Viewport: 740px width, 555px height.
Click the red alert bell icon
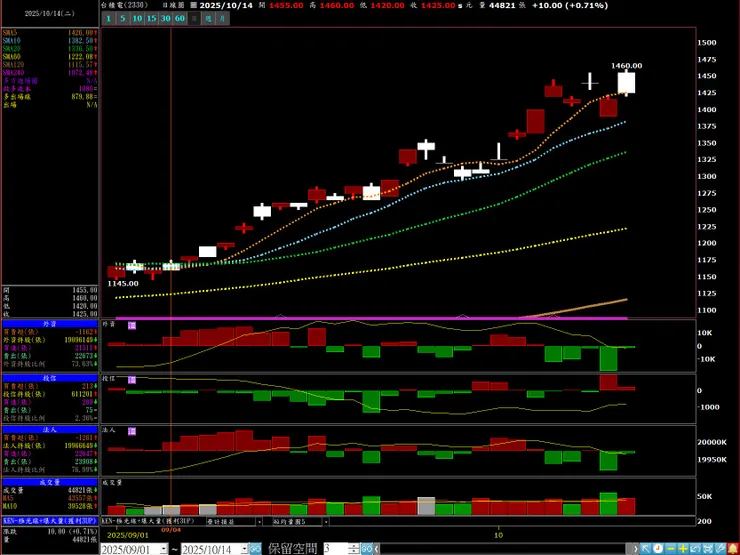[733, 549]
